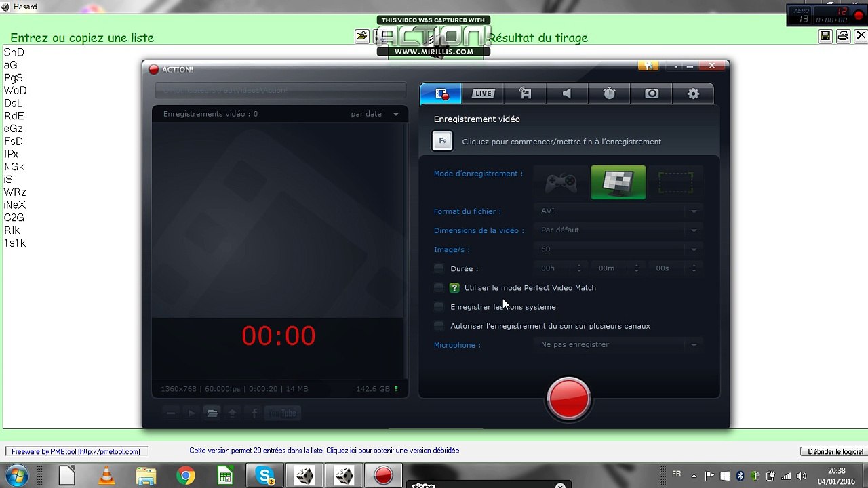Viewport: 868px width, 488px height.
Task: Click the F9 hotkey button
Action: (442, 141)
